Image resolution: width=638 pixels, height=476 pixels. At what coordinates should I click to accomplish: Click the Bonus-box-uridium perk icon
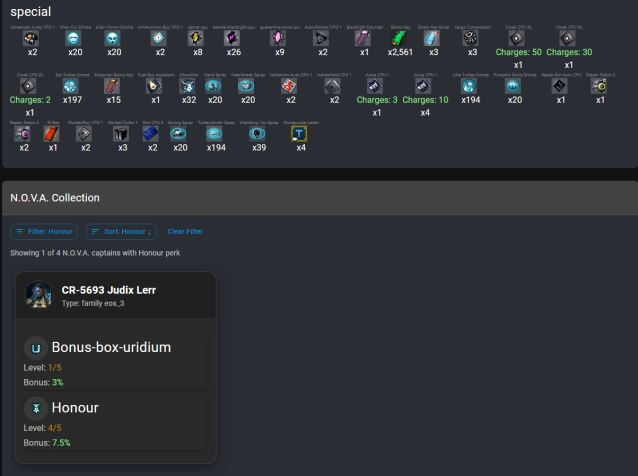(36, 348)
